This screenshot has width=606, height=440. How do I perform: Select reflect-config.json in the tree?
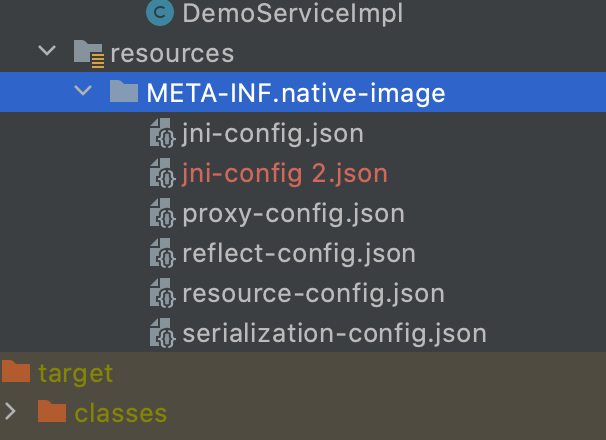(x=298, y=253)
